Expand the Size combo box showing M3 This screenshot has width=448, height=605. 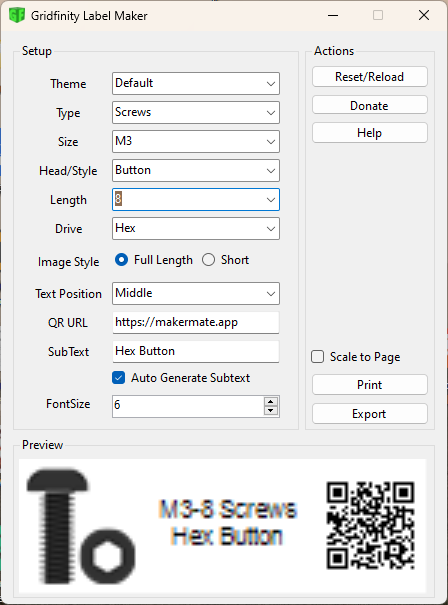click(x=196, y=142)
